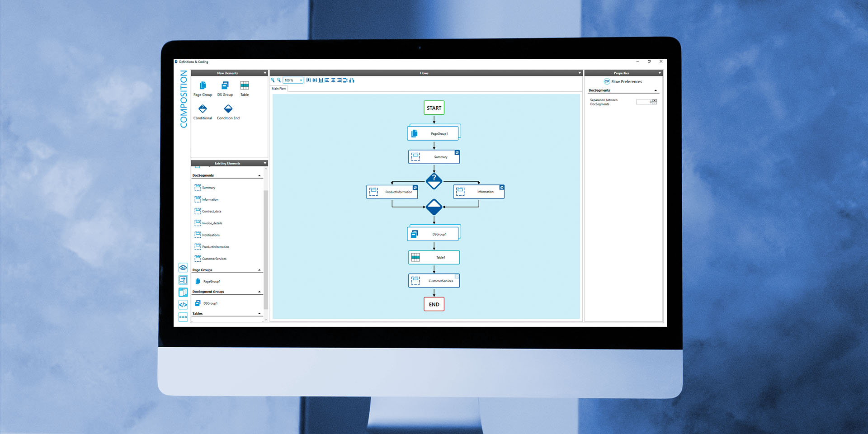Select the DSGroup1 node in the flow
Image resolution: width=868 pixels, height=434 pixels.
(x=433, y=234)
